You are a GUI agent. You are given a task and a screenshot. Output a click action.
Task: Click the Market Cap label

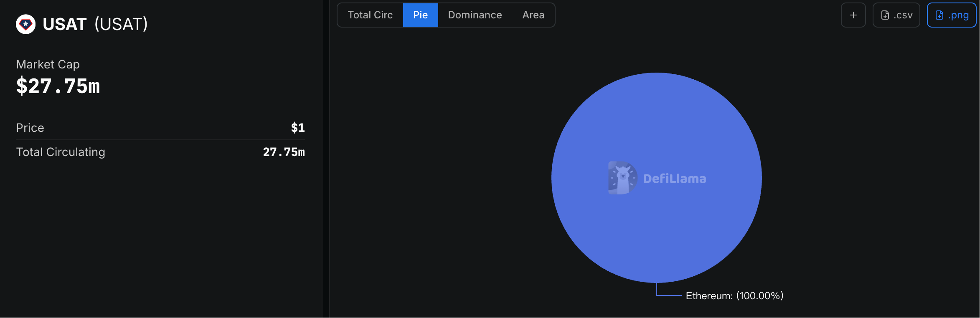[x=48, y=64]
